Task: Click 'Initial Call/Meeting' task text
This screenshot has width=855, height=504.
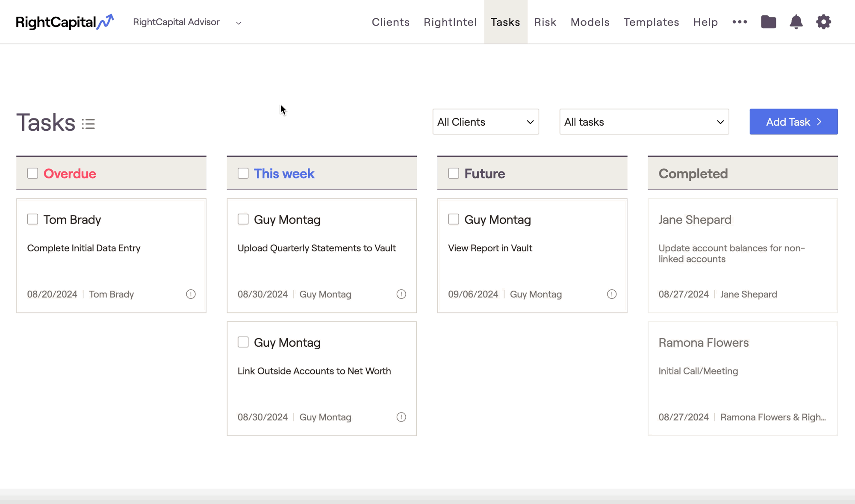Action: click(x=698, y=371)
